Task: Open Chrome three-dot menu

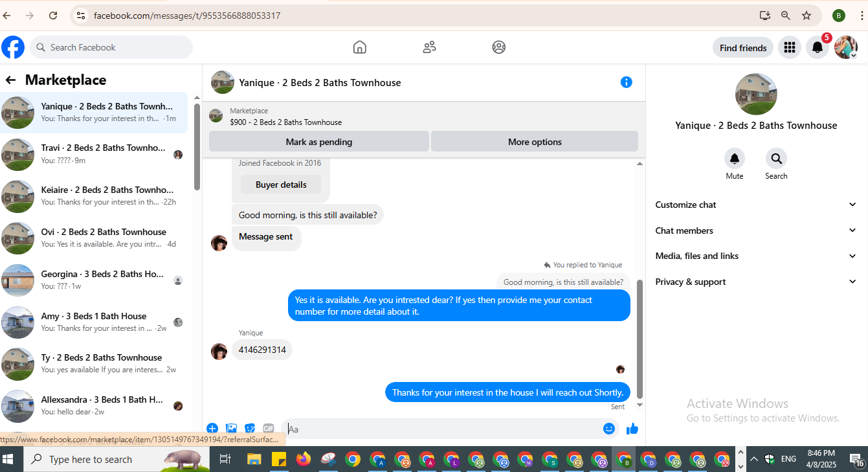Action: 862,16
